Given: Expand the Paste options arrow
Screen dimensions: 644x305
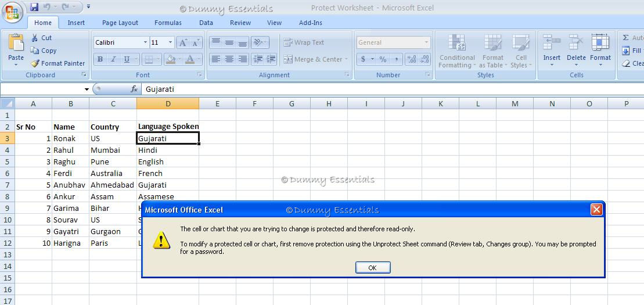Looking at the screenshot, I should click(x=16, y=64).
